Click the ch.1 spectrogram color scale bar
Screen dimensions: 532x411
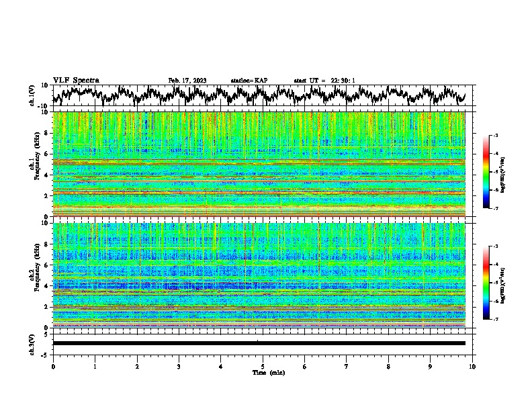pos(486,172)
